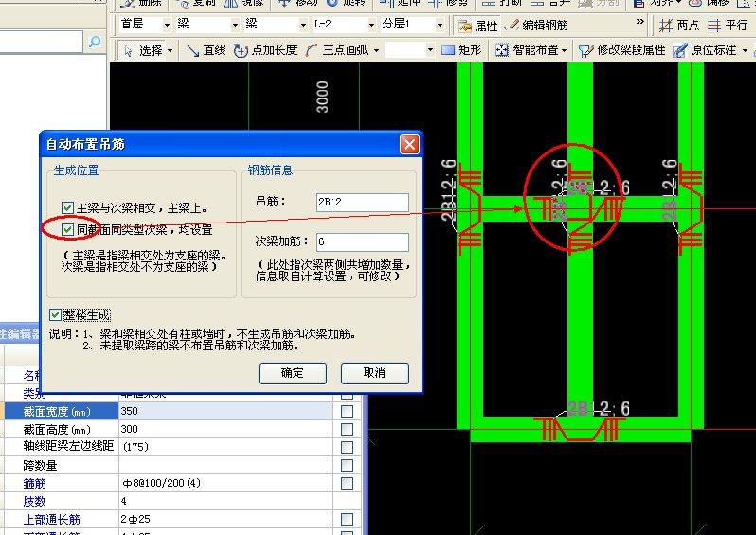
Task: Select the 平行 parallel axis tool
Action: click(728, 25)
